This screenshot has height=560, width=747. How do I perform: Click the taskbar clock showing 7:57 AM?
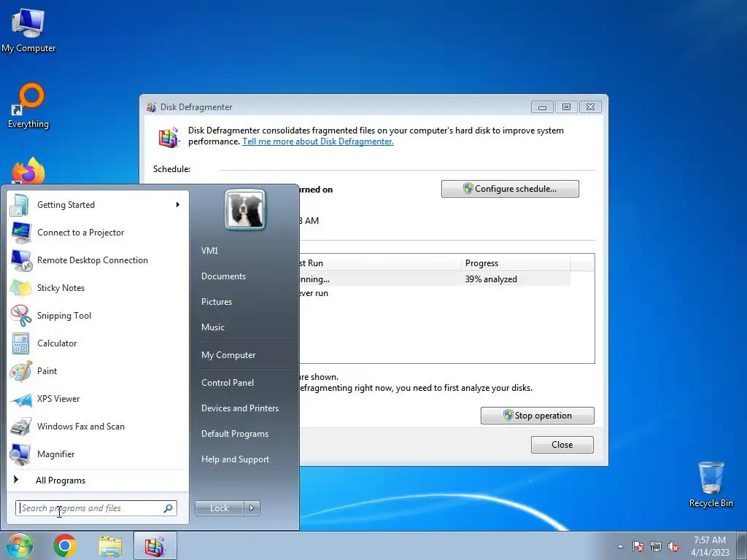pyautogui.click(x=710, y=545)
